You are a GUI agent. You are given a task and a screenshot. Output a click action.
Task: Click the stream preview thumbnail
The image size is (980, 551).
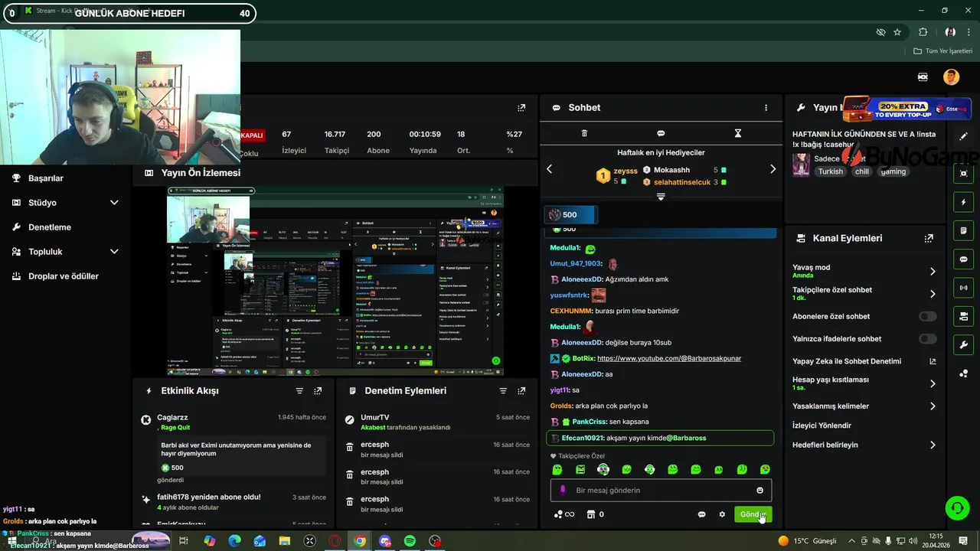click(335, 280)
